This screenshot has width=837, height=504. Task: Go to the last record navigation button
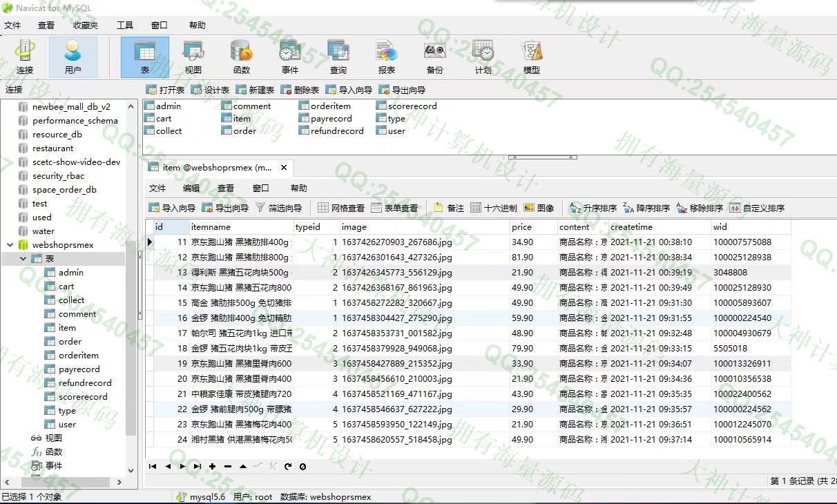[x=198, y=466]
